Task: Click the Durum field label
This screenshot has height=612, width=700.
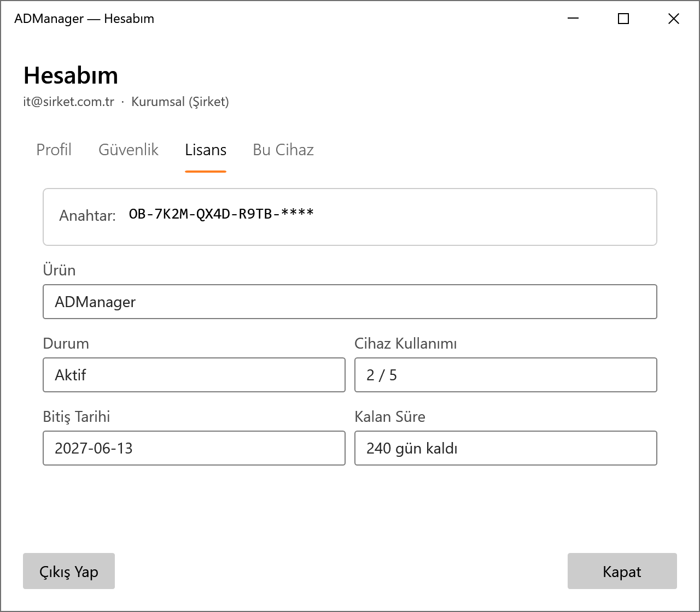Action: pyautogui.click(x=66, y=343)
